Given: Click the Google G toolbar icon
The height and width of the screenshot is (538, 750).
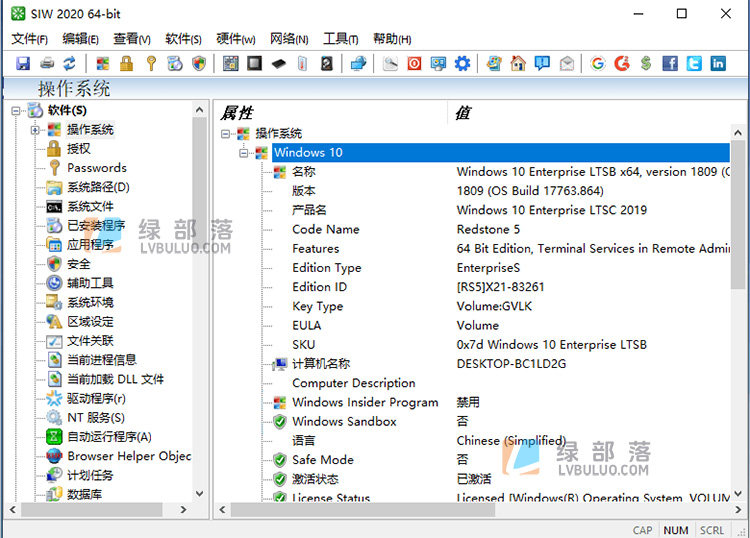Looking at the screenshot, I should 598,63.
